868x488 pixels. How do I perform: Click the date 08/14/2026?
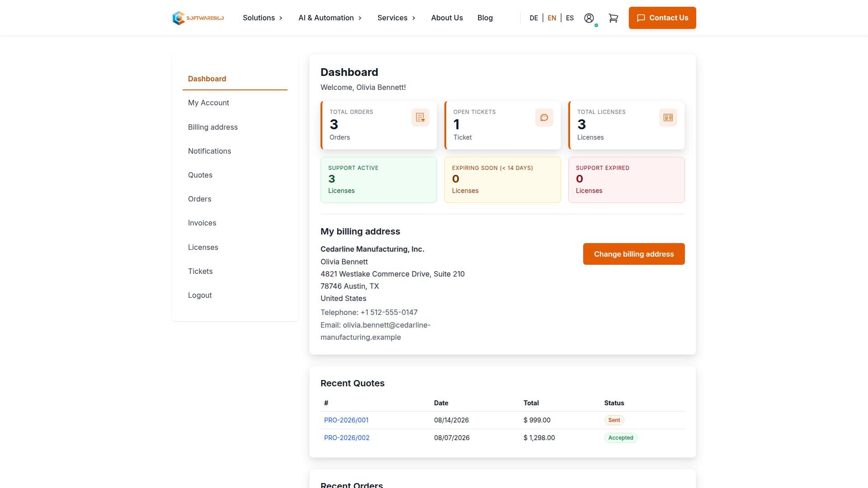click(x=451, y=420)
